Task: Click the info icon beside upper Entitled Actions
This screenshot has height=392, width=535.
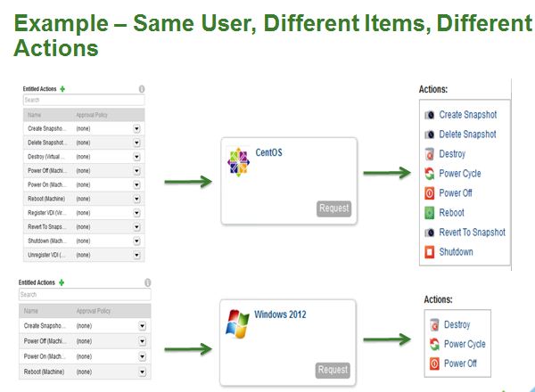Action: pyautogui.click(x=142, y=89)
